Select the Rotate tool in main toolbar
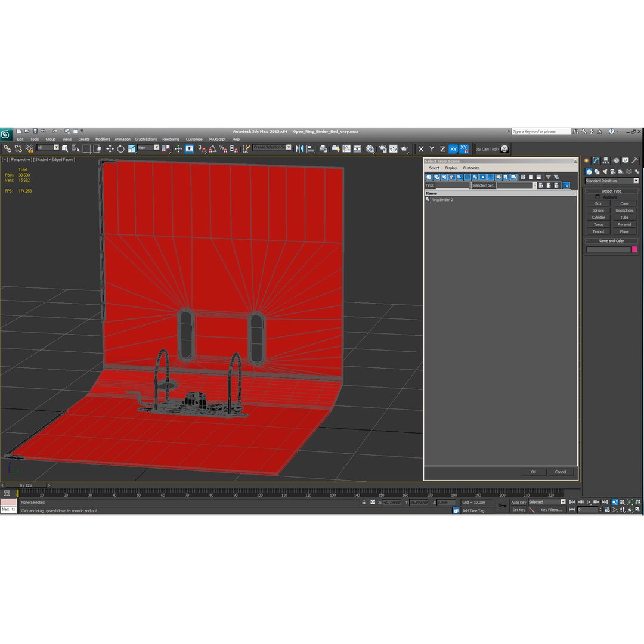This screenshot has width=644, height=644. click(x=120, y=149)
